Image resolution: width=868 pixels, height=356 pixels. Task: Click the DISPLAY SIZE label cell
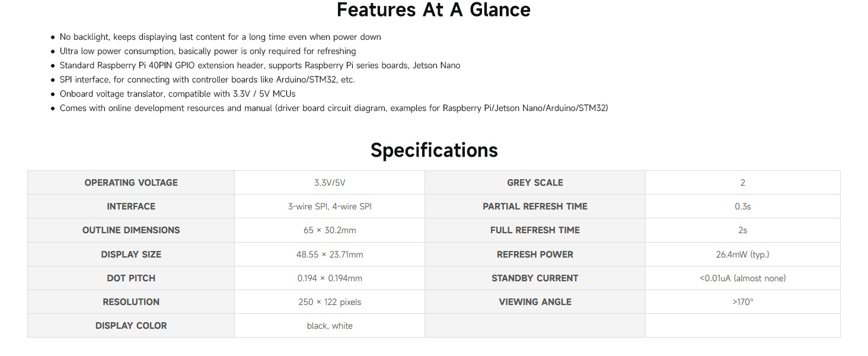[131, 255]
